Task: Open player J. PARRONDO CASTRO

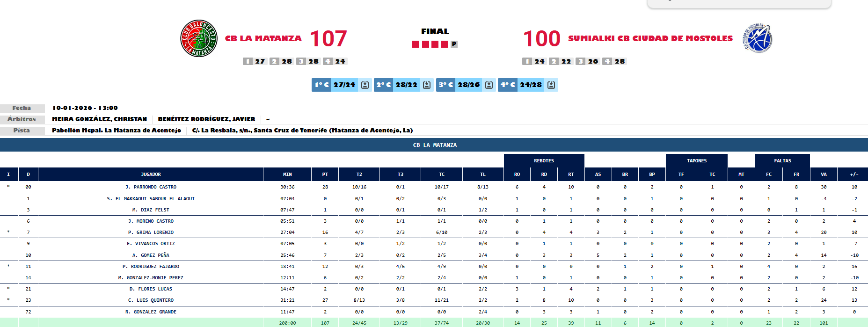Action: [151, 187]
